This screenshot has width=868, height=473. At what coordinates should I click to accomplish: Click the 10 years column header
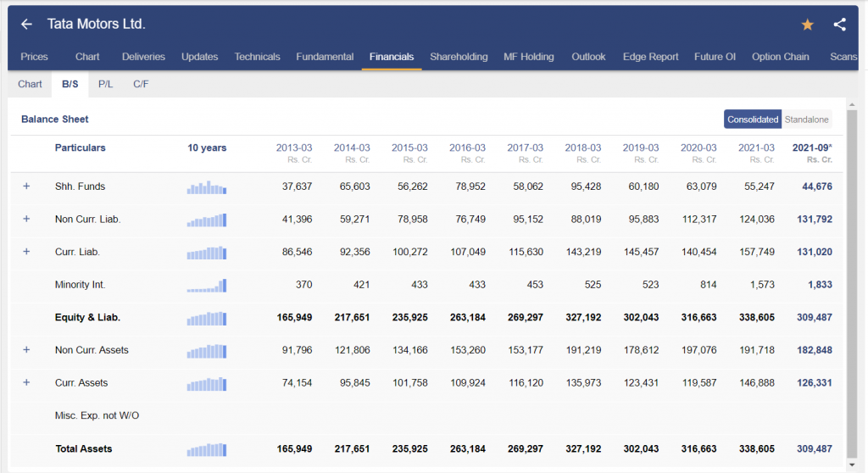[x=207, y=147]
